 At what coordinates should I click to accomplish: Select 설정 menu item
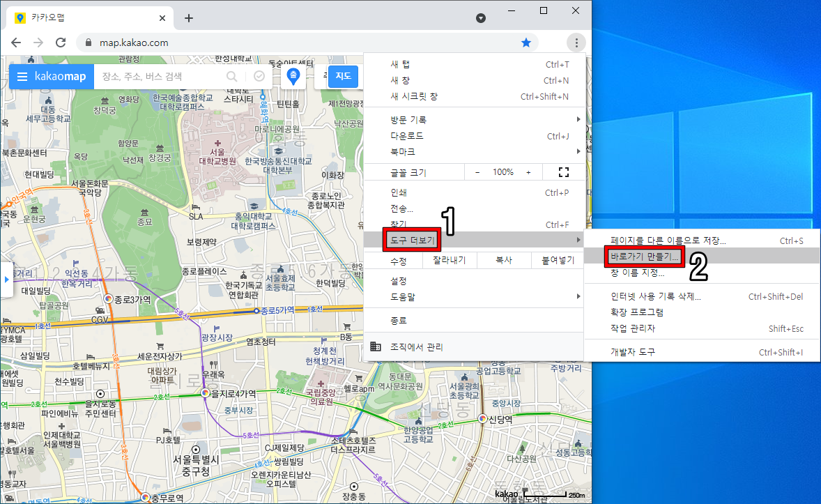474,281
